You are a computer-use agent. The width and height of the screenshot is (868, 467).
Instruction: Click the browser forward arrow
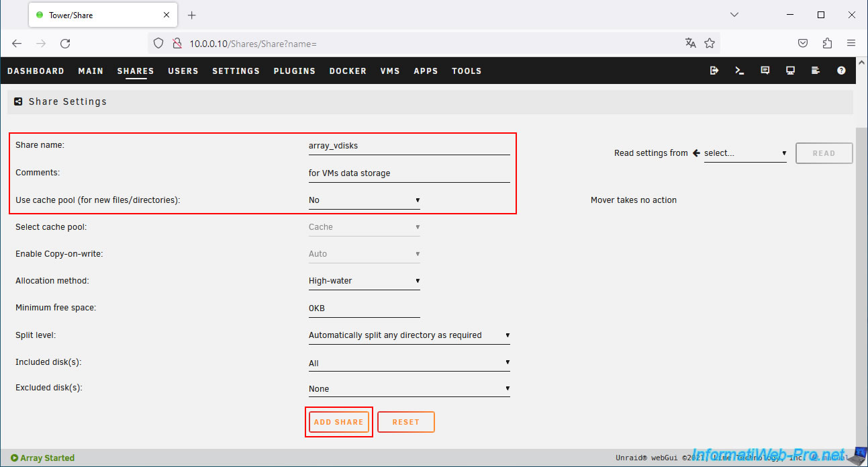[x=41, y=43]
